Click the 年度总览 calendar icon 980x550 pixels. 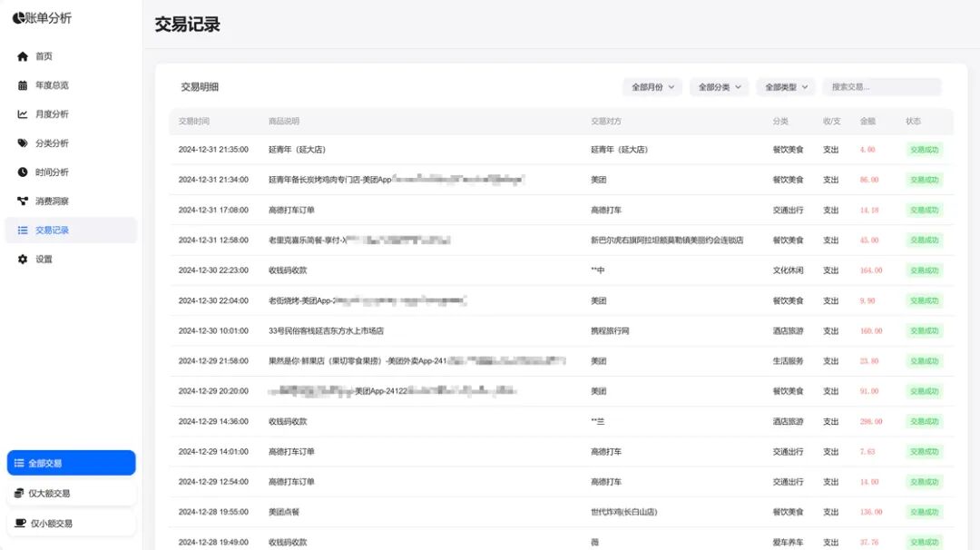(23, 85)
